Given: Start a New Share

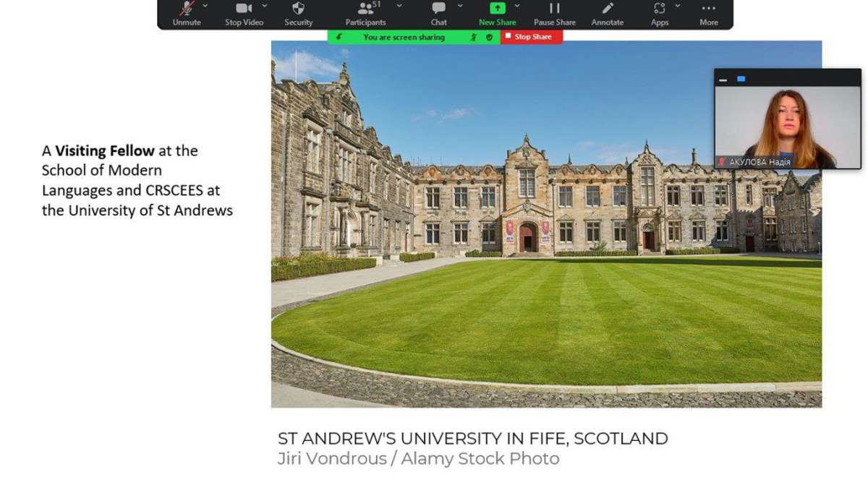Looking at the screenshot, I should tap(497, 14).
